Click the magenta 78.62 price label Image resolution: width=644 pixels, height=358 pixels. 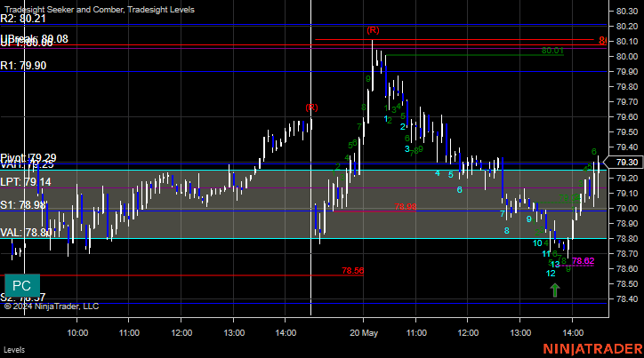tap(583, 261)
